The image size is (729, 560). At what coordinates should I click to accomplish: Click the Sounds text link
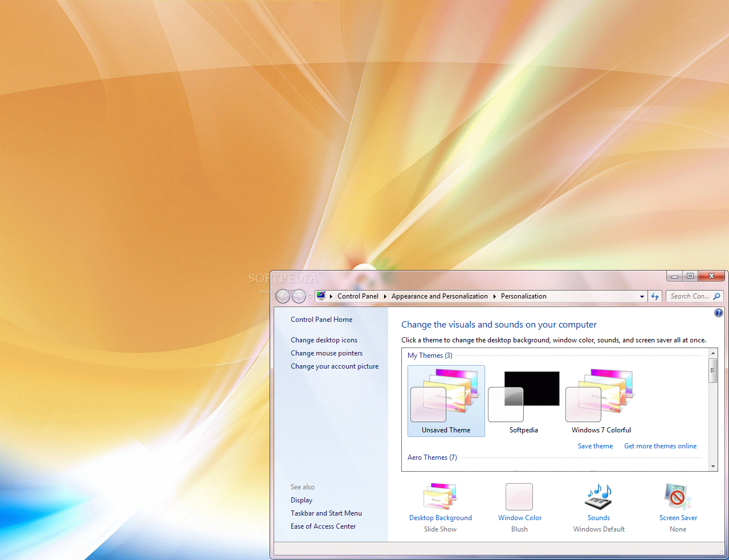[x=598, y=518]
